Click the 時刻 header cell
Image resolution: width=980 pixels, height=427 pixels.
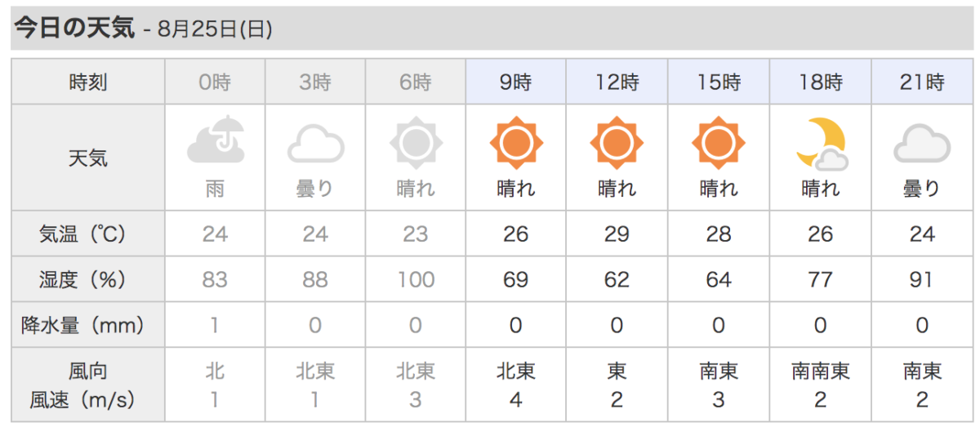pyautogui.click(x=88, y=82)
